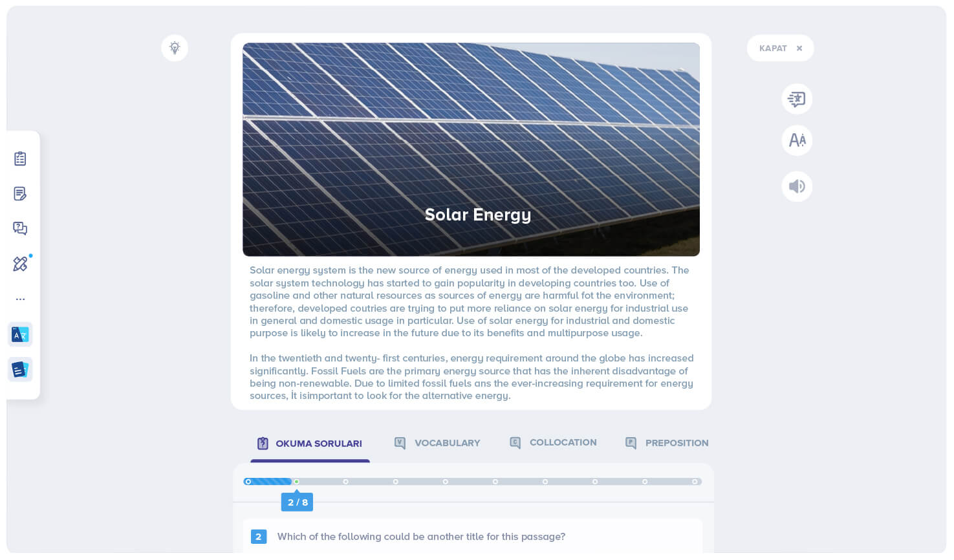Open the A-Z dictionary sidebar icon
The height and width of the screenshot is (560, 954).
(x=20, y=334)
